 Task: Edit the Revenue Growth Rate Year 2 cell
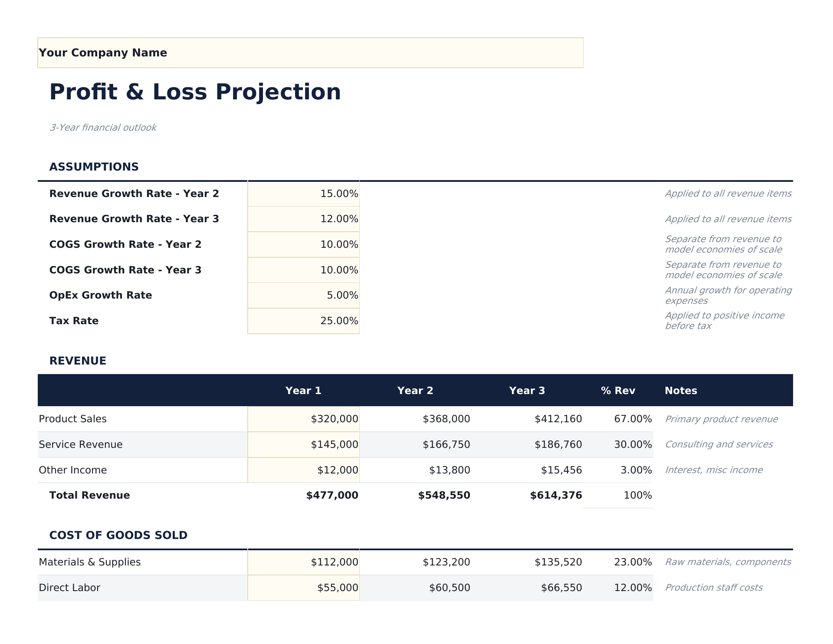point(304,194)
